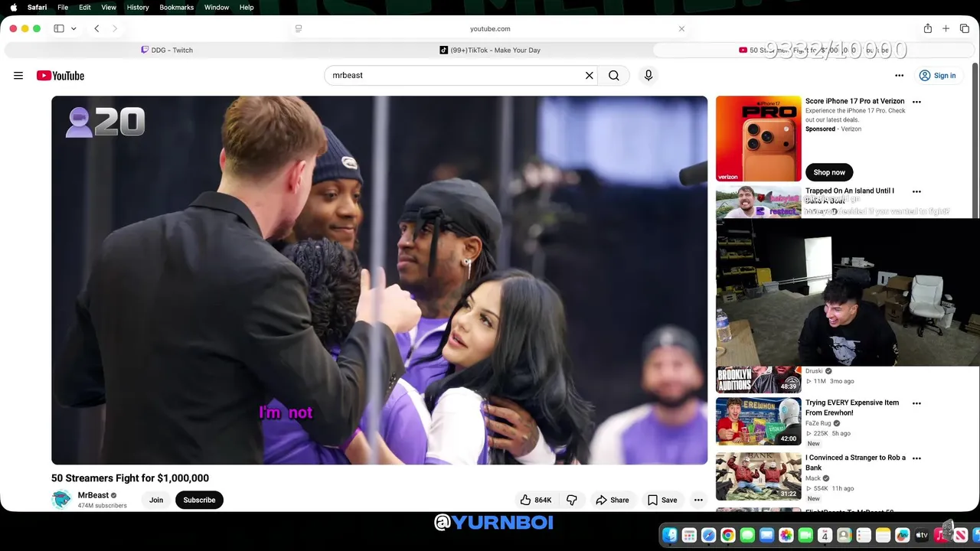
Task: Open Finder from the Dock
Action: (670, 535)
